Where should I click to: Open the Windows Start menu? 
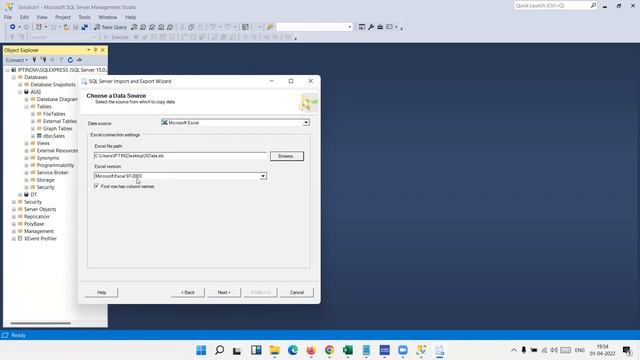click(201, 350)
